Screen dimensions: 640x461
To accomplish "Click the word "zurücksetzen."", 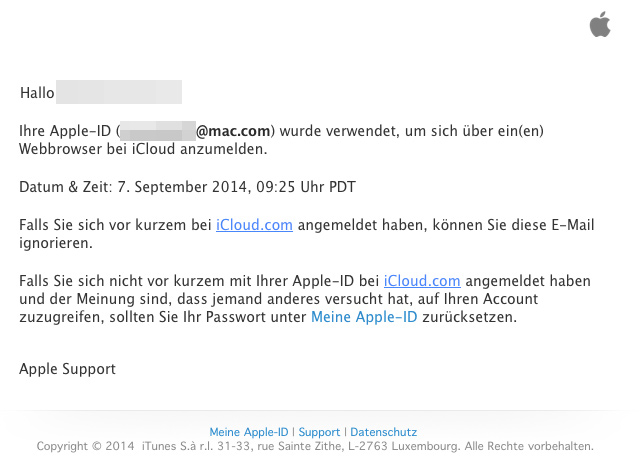I will (x=469, y=317).
